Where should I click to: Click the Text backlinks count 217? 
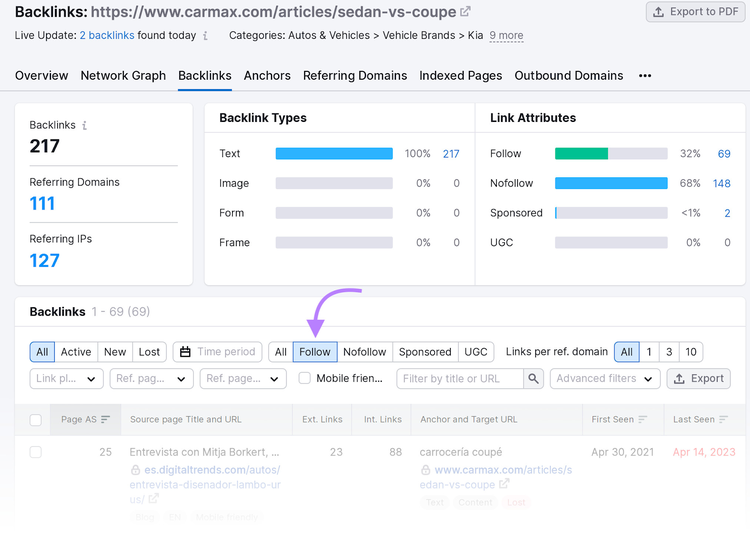(451, 154)
